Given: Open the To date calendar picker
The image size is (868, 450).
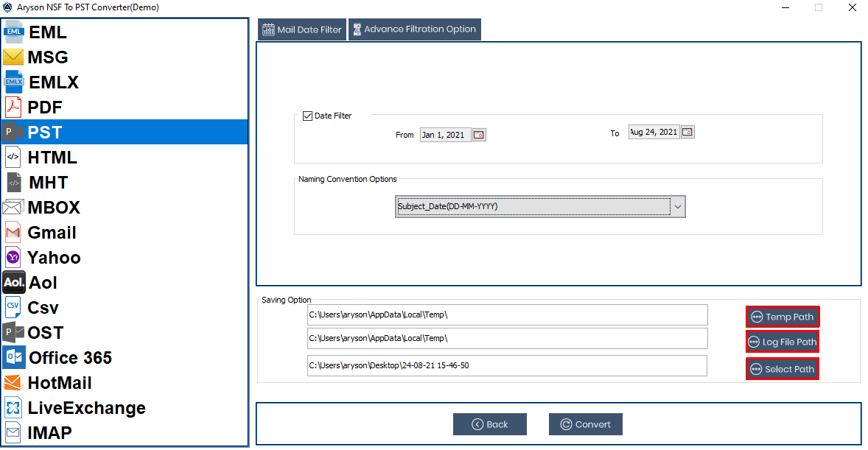Looking at the screenshot, I should click(x=687, y=132).
